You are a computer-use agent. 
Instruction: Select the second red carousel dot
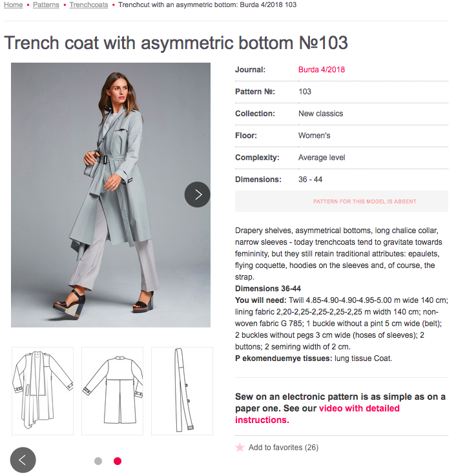(x=118, y=461)
